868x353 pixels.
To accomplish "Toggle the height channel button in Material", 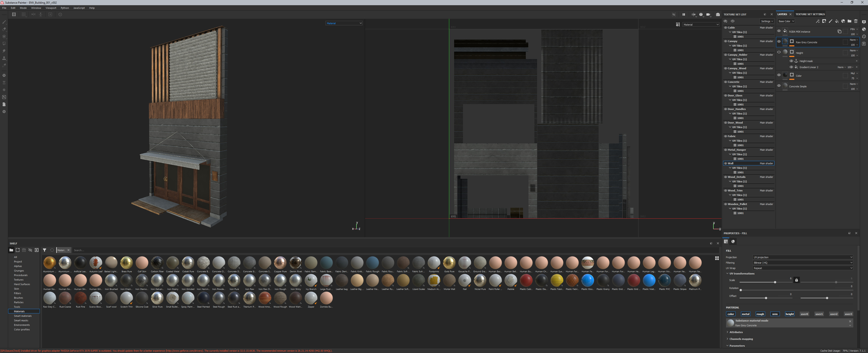I will (x=790, y=314).
